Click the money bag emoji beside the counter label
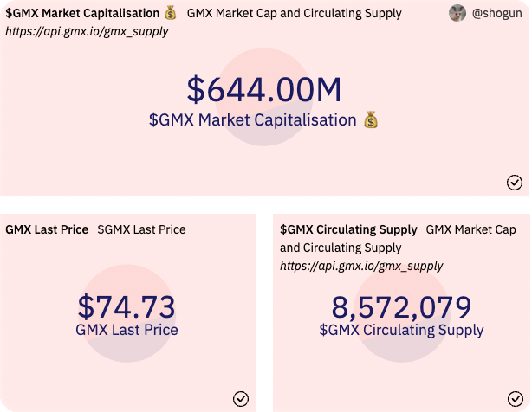This screenshot has height=412, width=532. coord(371,120)
